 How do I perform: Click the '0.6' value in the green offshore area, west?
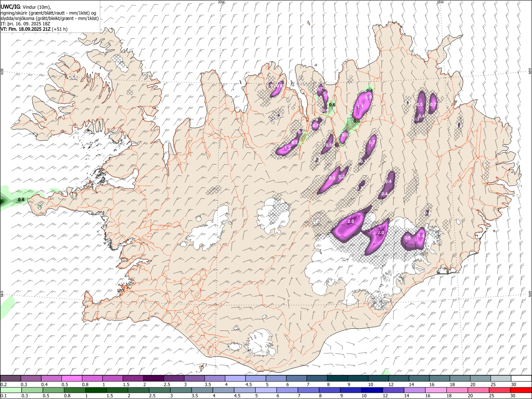coord(21,200)
